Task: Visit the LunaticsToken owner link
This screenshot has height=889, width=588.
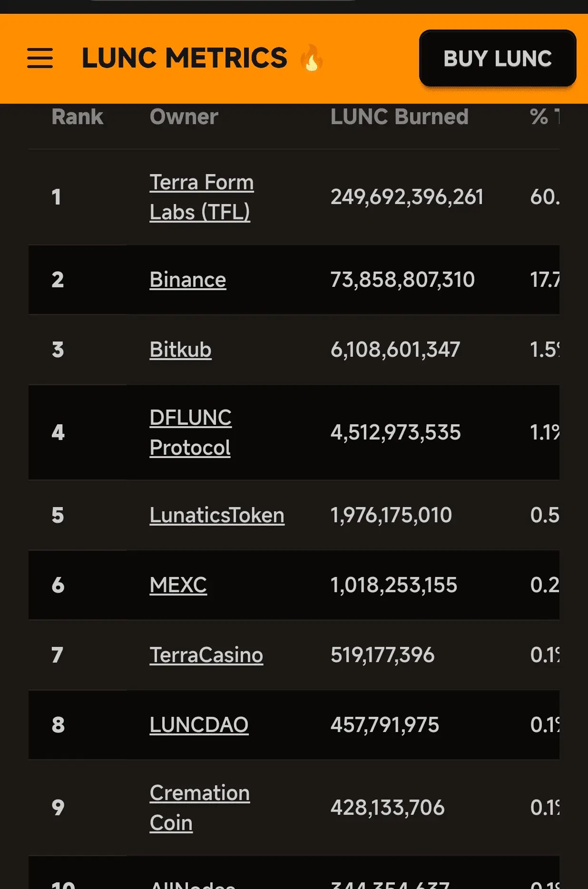Action: click(x=217, y=515)
